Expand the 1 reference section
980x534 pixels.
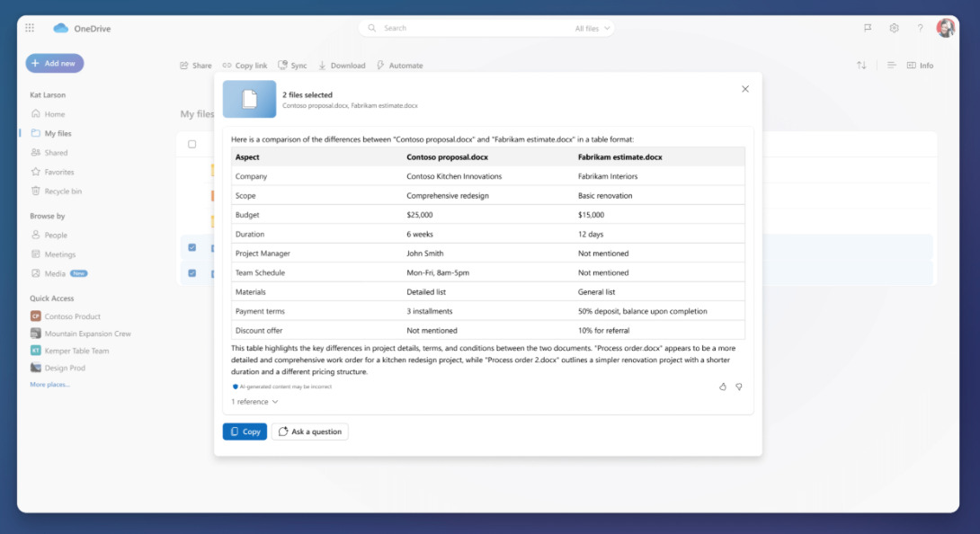(x=254, y=402)
